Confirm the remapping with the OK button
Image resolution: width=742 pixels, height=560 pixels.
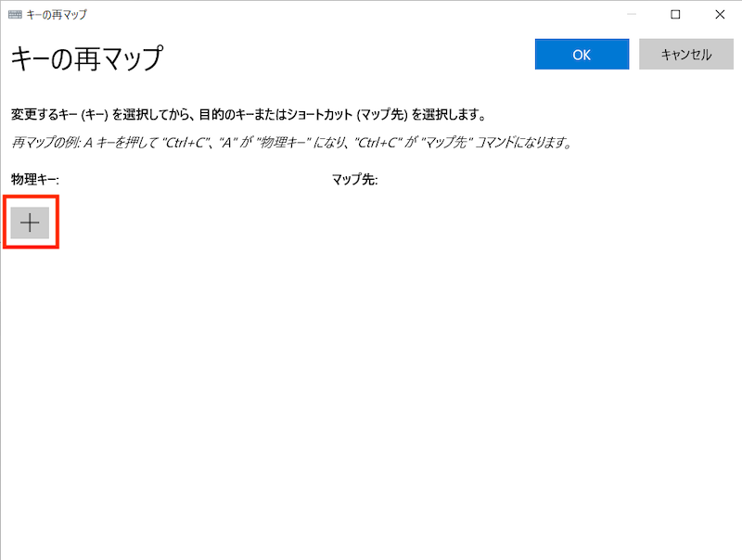(582, 55)
